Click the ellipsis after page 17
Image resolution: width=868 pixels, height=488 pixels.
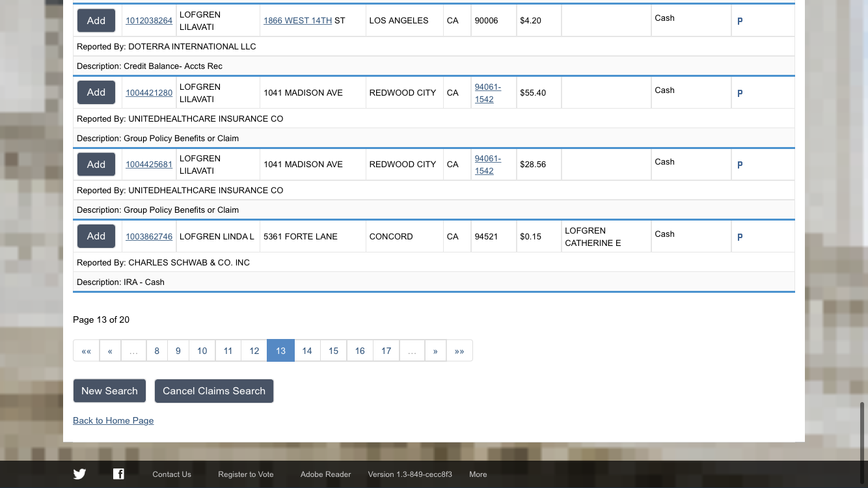point(412,351)
